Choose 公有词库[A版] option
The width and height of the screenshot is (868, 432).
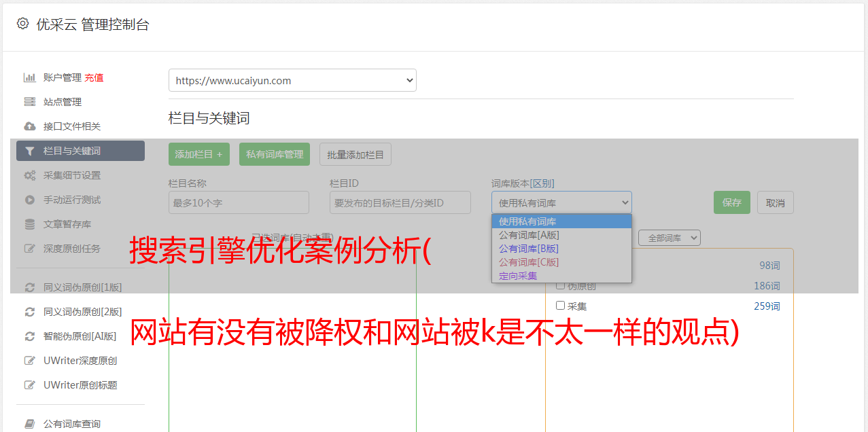point(561,235)
